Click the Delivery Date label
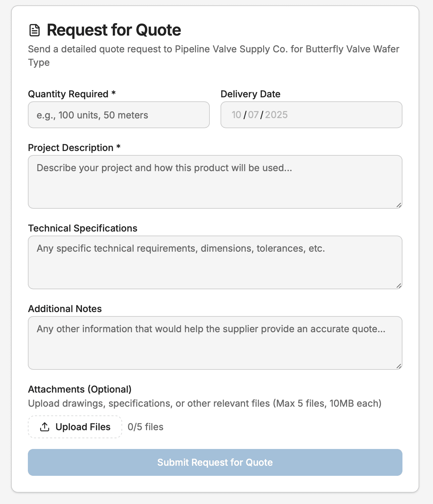The width and height of the screenshot is (433, 504). [250, 94]
